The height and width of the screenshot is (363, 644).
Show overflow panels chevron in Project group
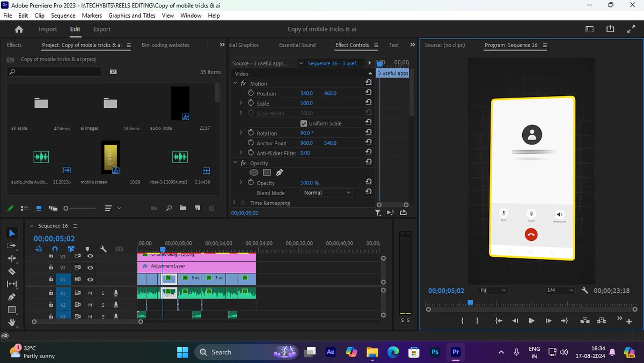pyautogui.click(x=222, y=45)
